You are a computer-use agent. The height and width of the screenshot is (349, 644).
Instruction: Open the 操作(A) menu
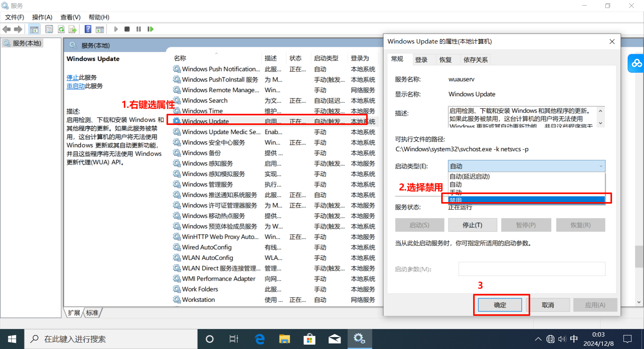coord(42,17)
